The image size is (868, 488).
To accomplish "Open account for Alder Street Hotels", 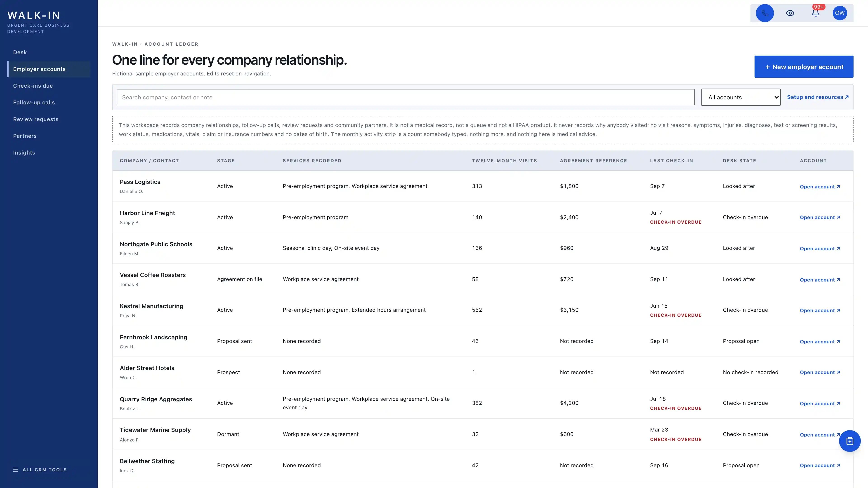I will (820, 373).
